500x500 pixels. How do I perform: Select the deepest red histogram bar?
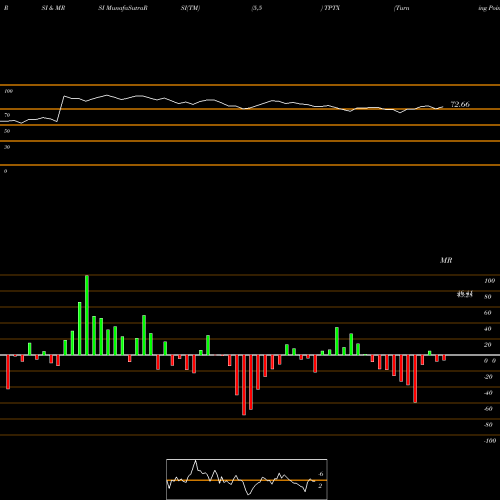[x=244, y=385]
